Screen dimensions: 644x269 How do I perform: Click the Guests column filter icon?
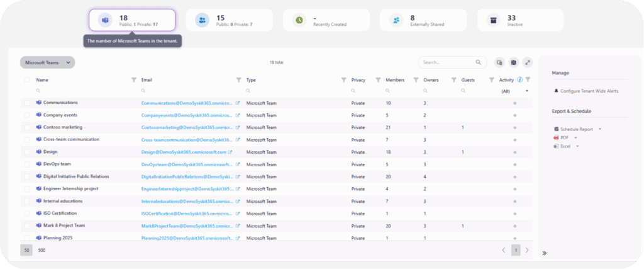(x=492, y=80)
